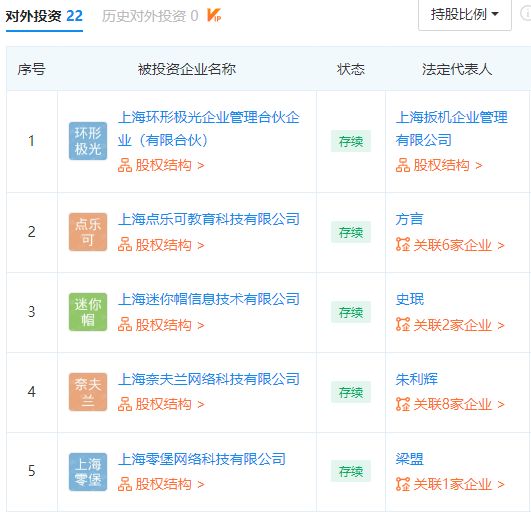Expand 关联8家企业 for 朱利辉
531x512 pixels.
[x=450, y=404]
